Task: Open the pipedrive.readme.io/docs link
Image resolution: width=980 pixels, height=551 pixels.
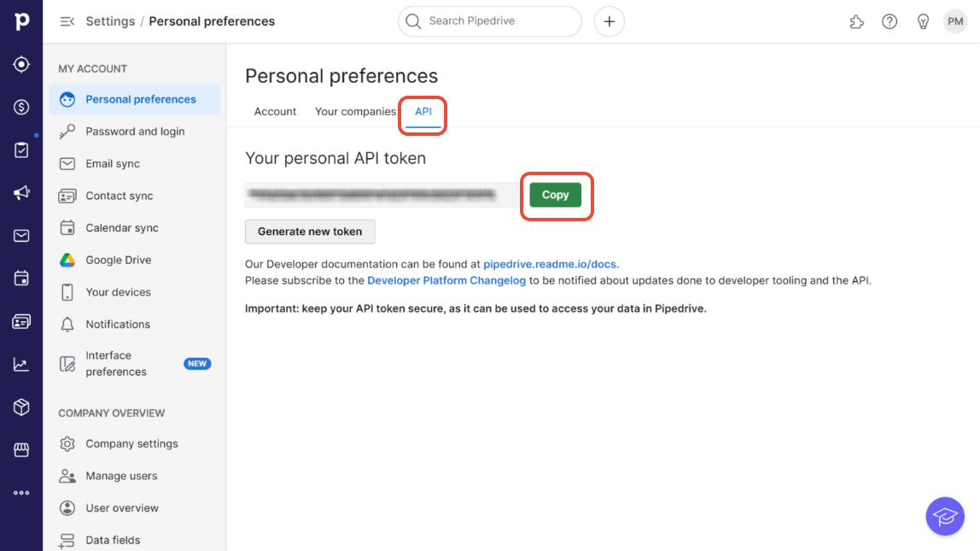Action: point(551,265)
